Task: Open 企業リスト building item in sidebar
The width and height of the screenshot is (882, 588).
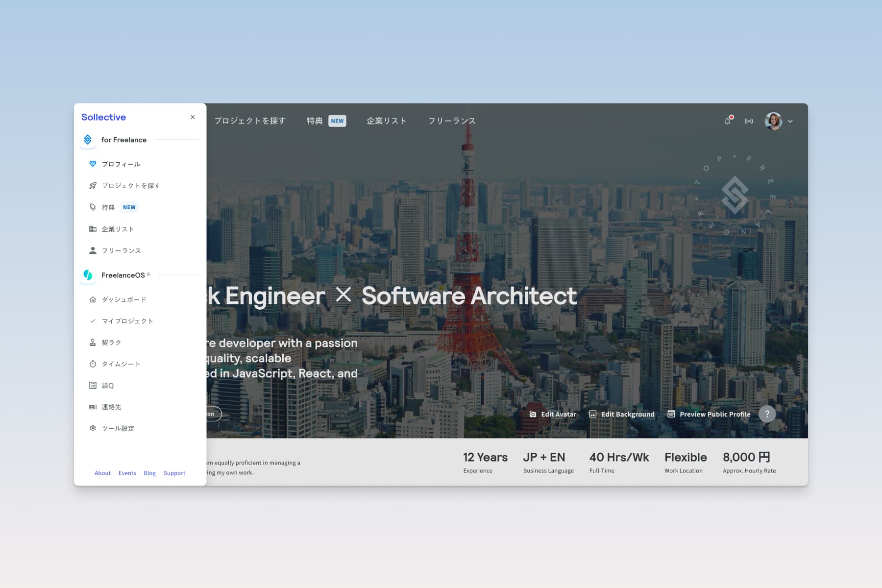Action: [x=118, y=229]
